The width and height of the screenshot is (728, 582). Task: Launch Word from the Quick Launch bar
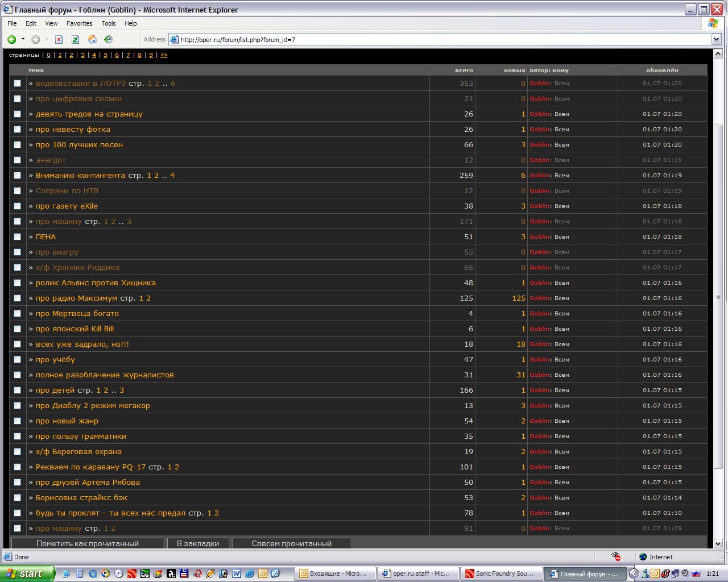pyautogui.click(x=236, y=573)
